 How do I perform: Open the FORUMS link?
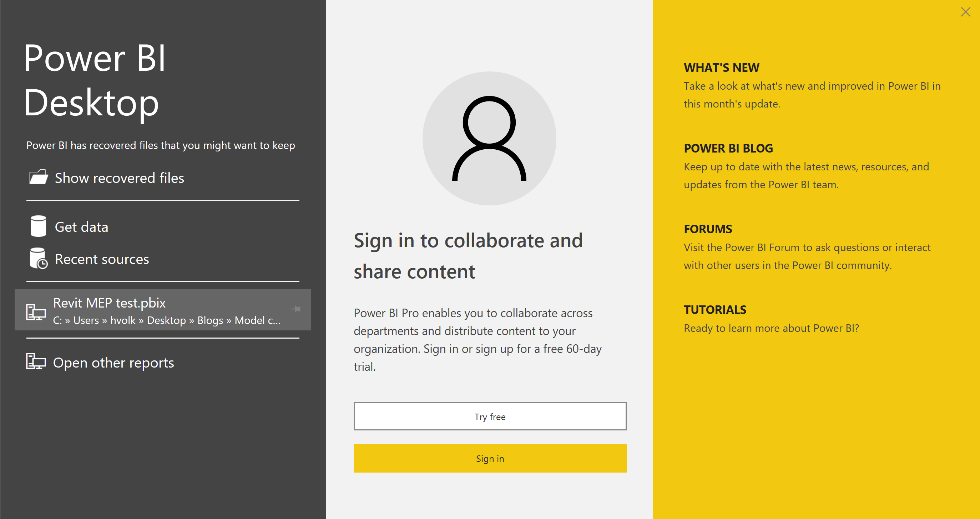click(x=708, y=229)
